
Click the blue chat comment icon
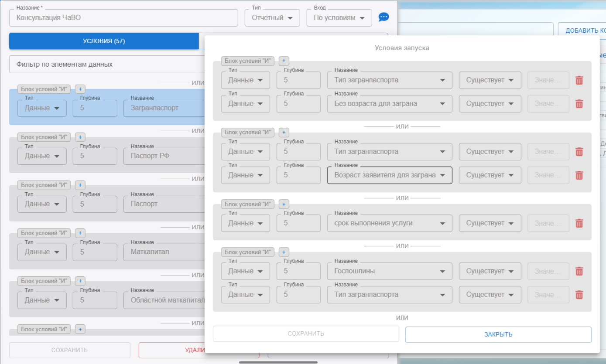coord(383,17)
